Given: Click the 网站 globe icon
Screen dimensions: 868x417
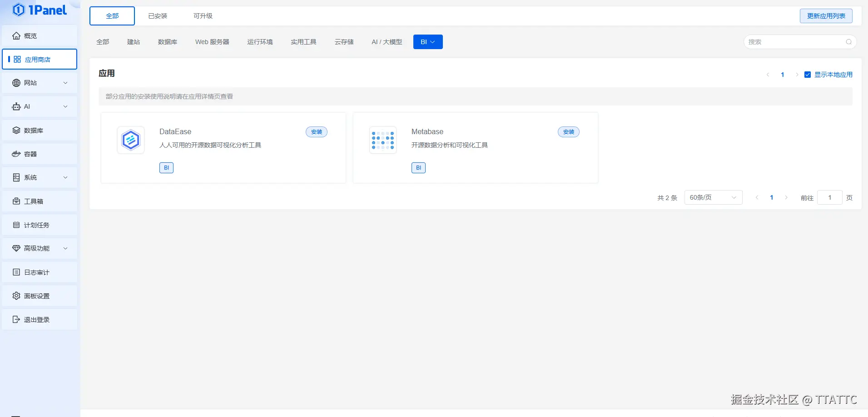Looking at the screenshot, I should click(16, 83).
